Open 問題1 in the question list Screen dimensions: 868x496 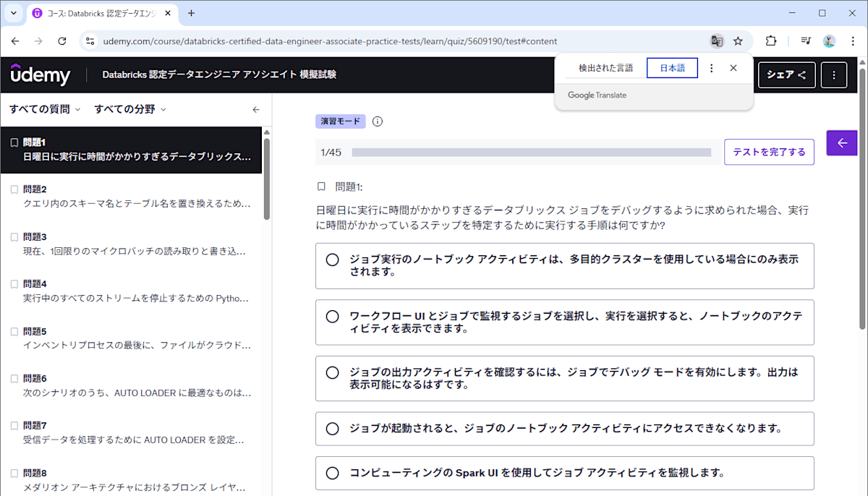pos(131,150)
